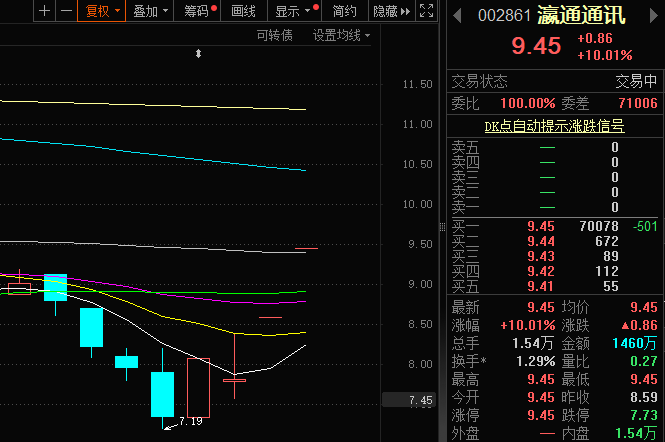The image size is (665, 442).
Task: Expand the 设置均线 moving average menu
Action: point(340,35)
